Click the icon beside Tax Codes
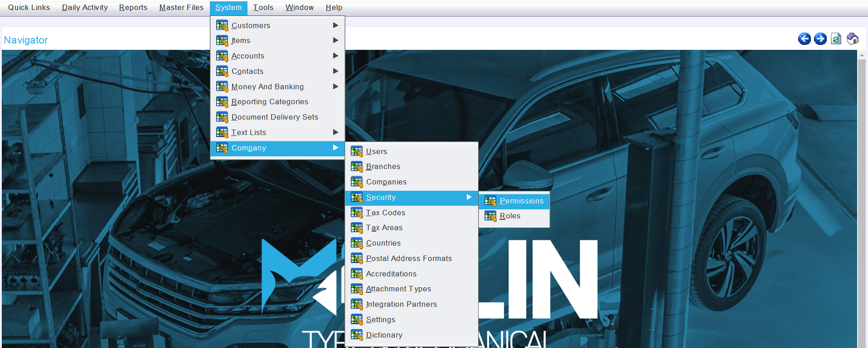Screen dimensions: 868x348 (x=357, y=213)
